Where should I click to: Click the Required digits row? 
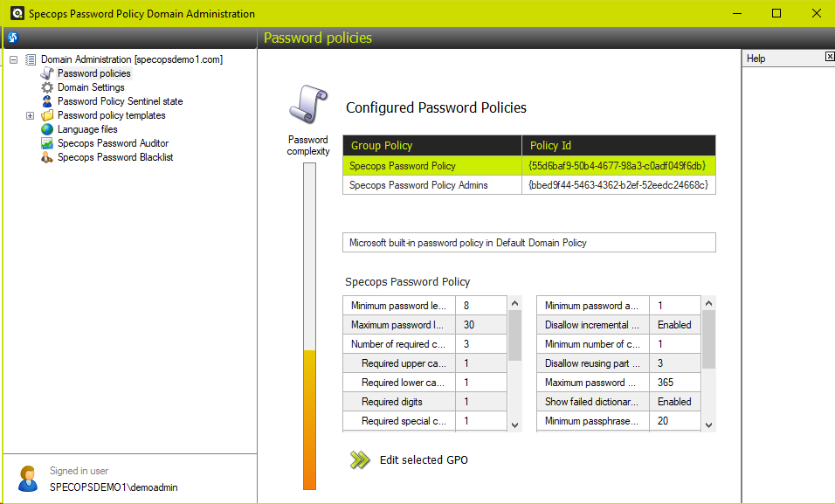pos(425,401)
